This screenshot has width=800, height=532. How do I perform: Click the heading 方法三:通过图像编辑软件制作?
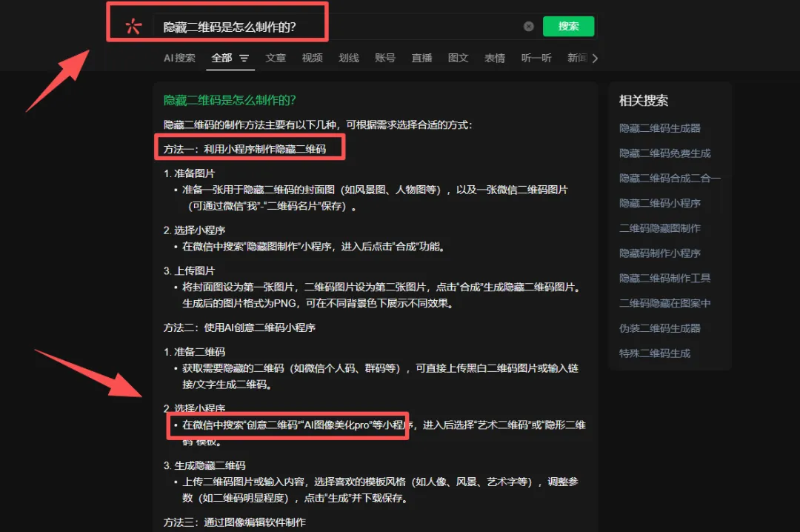pyautogui.click(x=235, y=522)
